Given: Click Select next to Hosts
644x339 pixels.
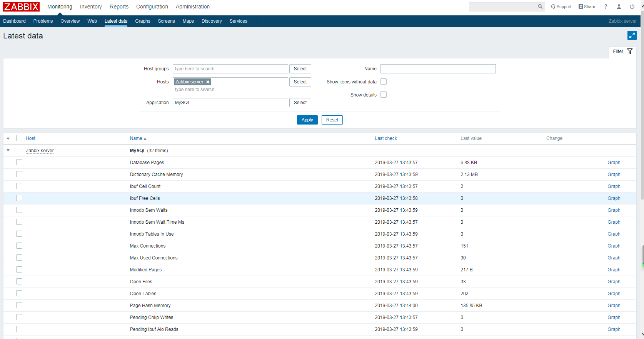Looking at the screenshot, I should (x=300, y=82).
